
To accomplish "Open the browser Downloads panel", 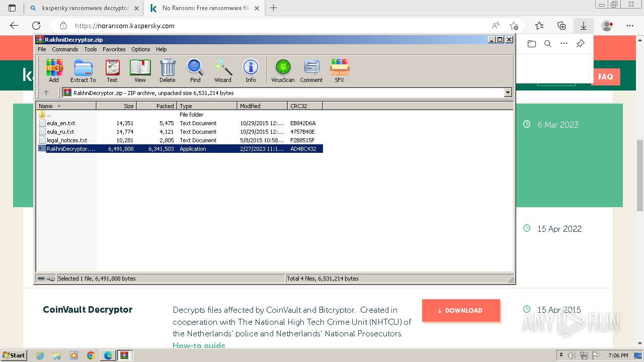I will [x=584, y=26].
